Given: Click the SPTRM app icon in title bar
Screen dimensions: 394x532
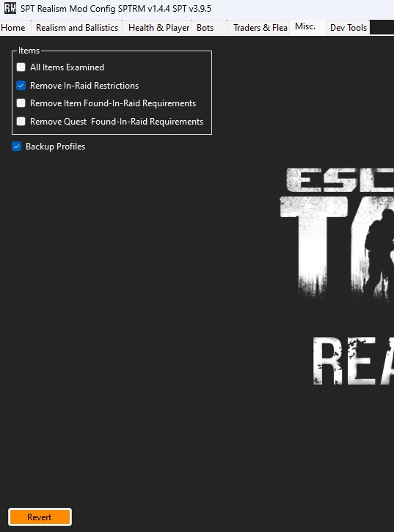Looking at the screenshot, I should click(x=10, y=8).
